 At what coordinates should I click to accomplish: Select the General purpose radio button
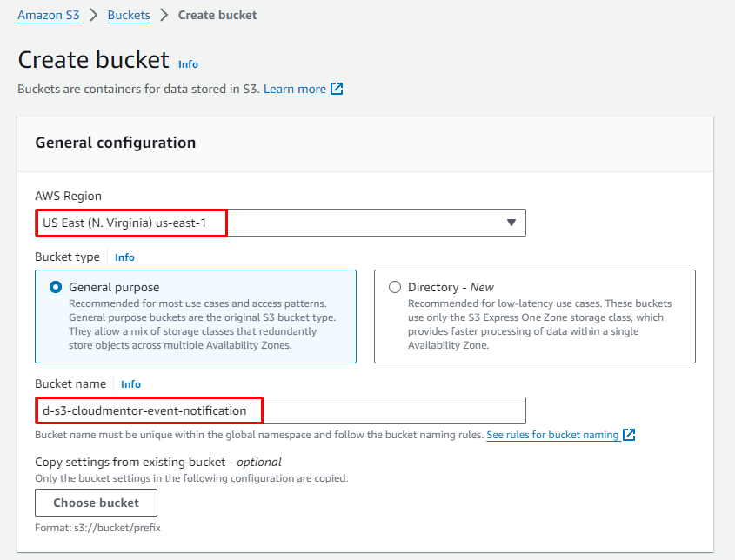pyautogui.click(x=57, y=287)
